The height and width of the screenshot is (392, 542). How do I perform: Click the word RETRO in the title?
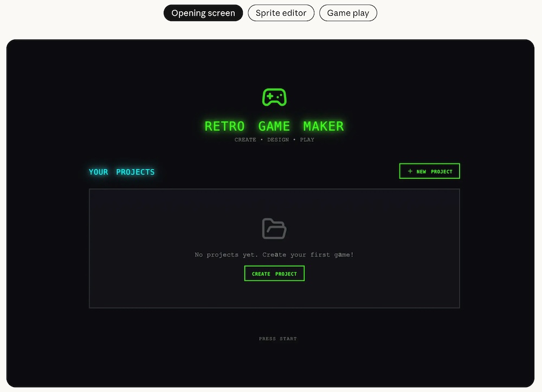[x=224, y=126]
